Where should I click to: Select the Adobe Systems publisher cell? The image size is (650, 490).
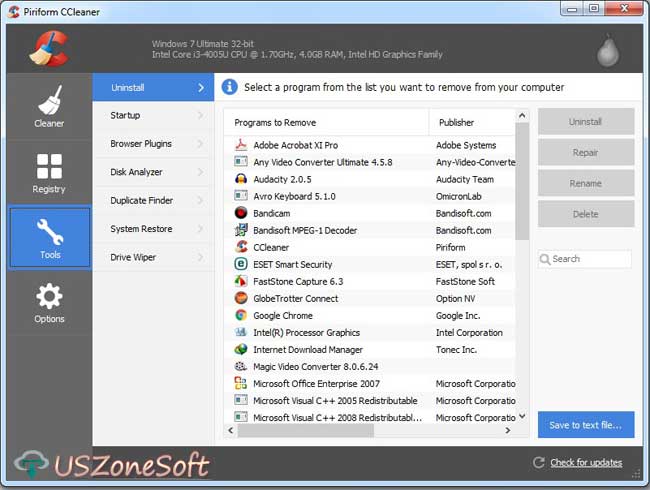[x=466, y=145]
